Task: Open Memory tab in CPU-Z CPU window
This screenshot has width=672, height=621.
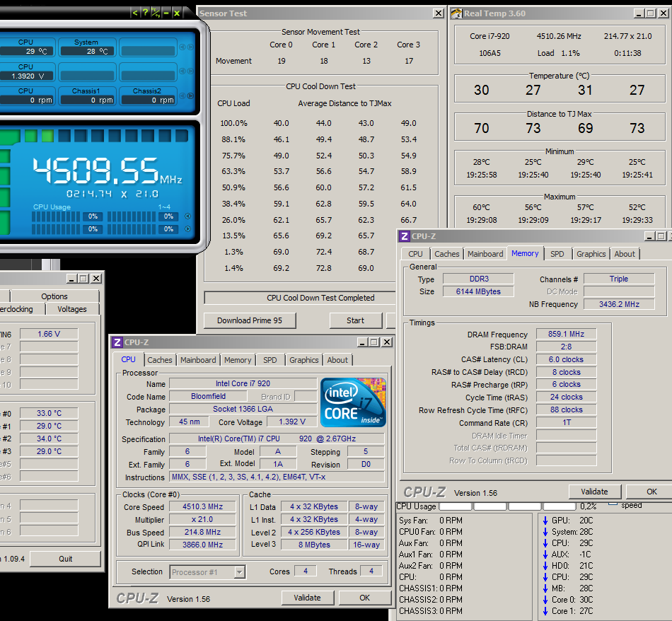Action: point(238,361)
